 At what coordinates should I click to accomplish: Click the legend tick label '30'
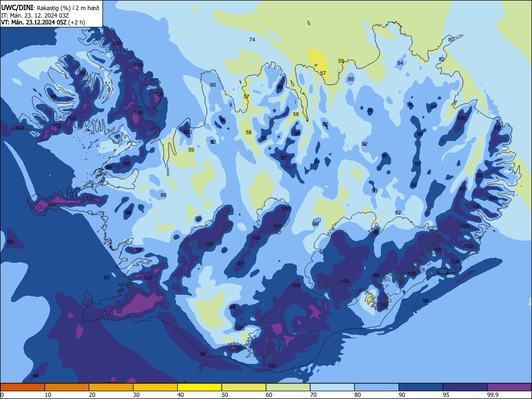136,395
